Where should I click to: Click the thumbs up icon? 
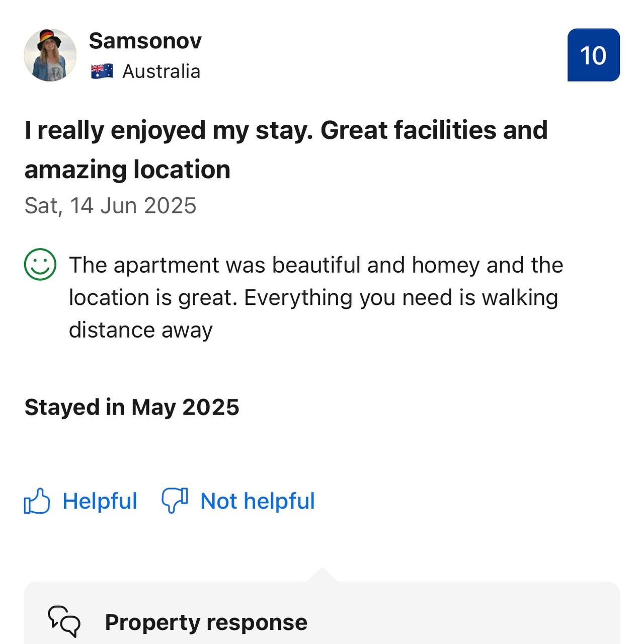tap(37, 501)
